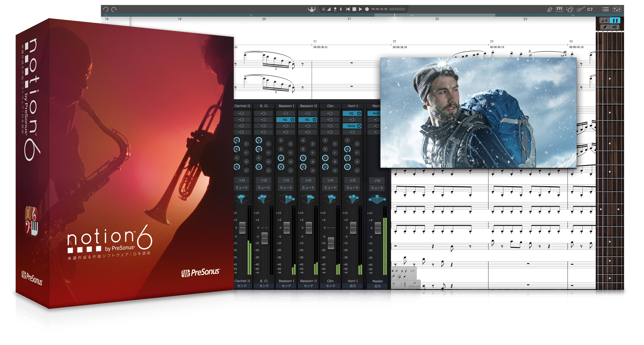The image size is (644, 345).
Task: Select the highlighted chords palette tab
Action: 615,20
